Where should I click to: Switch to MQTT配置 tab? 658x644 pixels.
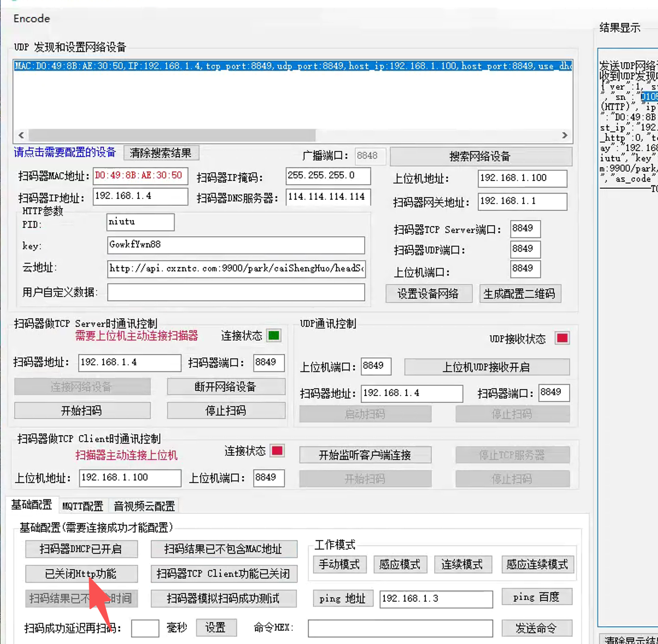coord(83,506)
